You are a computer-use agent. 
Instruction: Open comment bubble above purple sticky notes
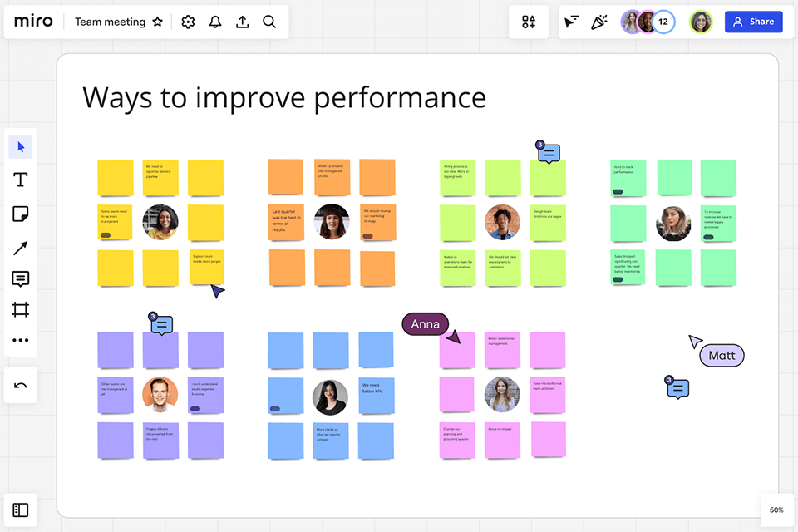coord(160,324)
